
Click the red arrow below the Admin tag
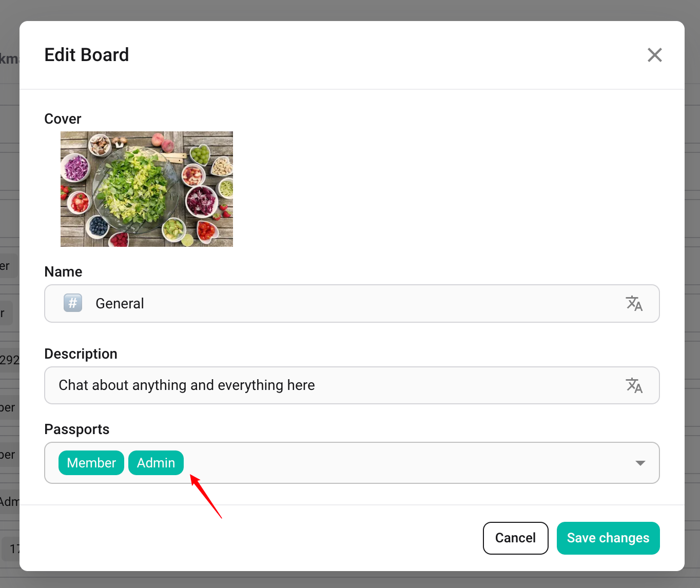point(206,497)
